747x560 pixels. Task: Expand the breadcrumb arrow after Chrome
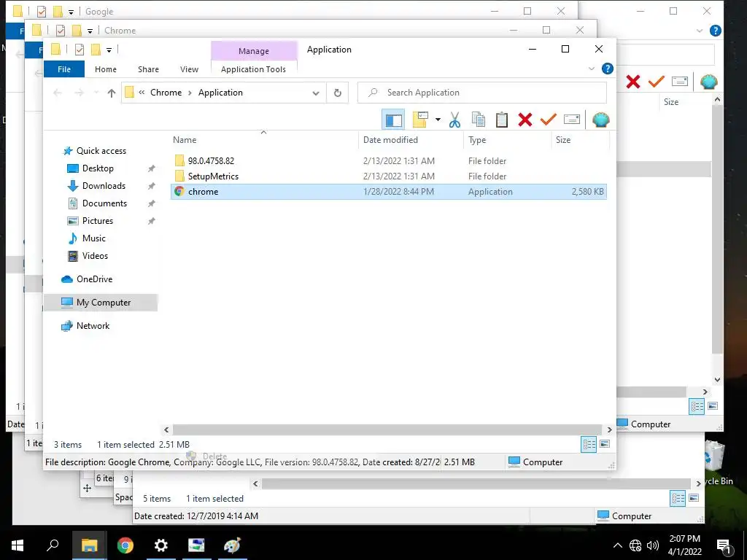point(190,93)
